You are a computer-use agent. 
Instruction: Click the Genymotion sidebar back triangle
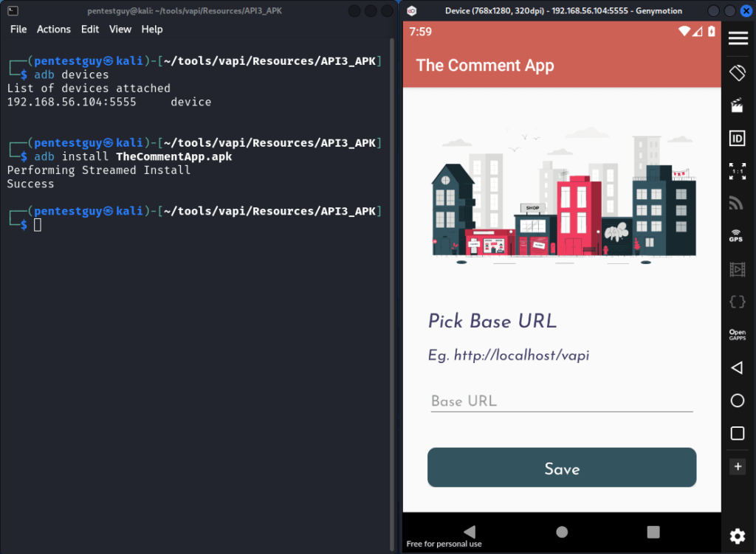[737, 368]
